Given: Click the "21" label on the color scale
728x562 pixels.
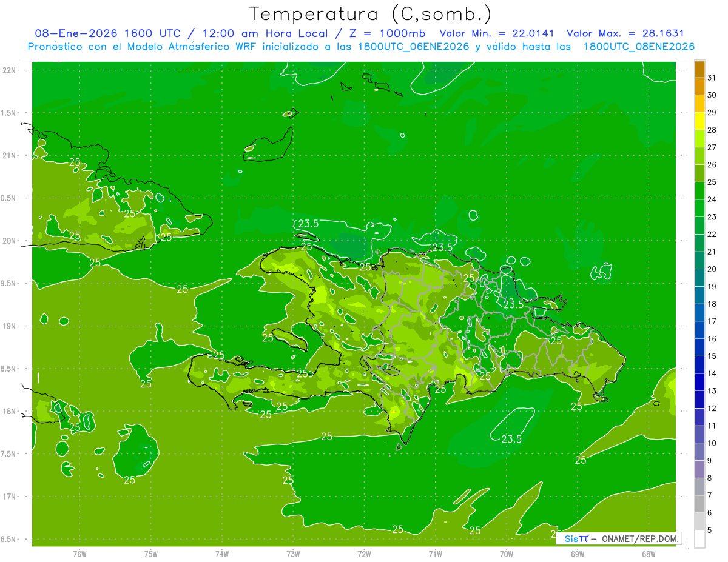Looking at the screenshot, I should pyautogui.click(x=712, y=252).
